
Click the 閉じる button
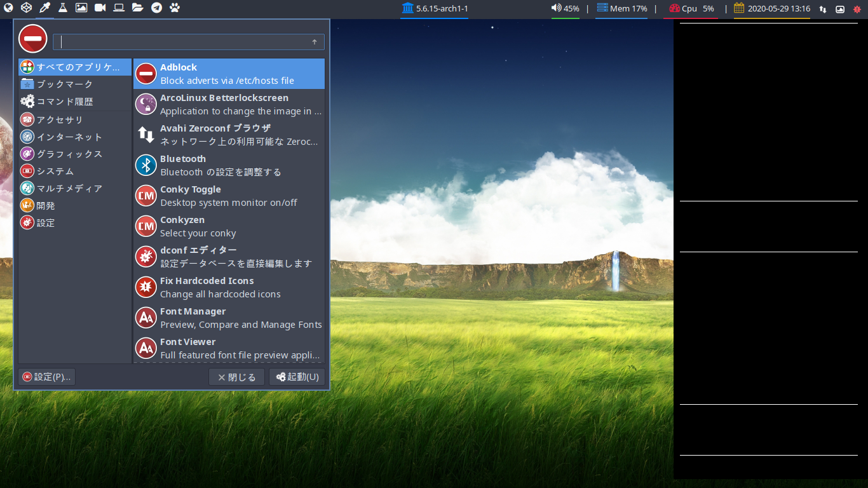[236, 377]
